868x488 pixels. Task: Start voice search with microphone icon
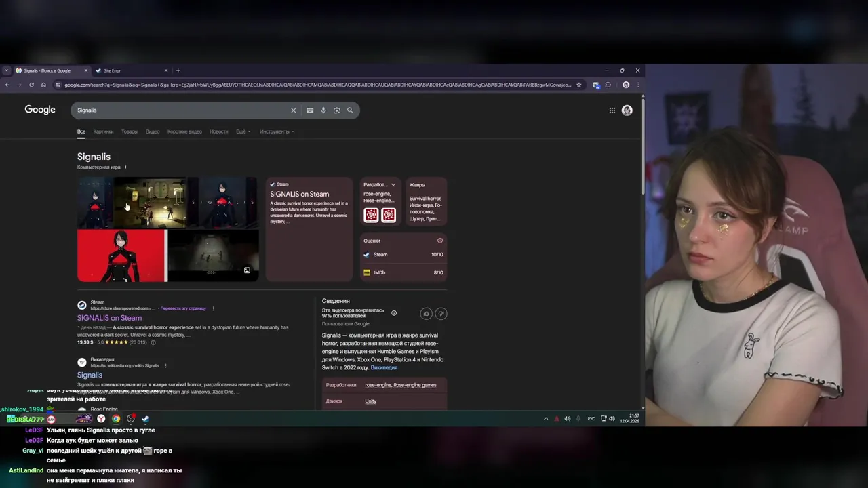(x=323, y=110)
